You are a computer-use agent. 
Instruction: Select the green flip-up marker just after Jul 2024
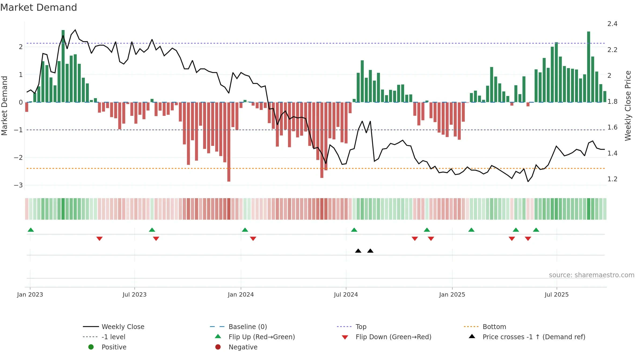pos(354,230)
